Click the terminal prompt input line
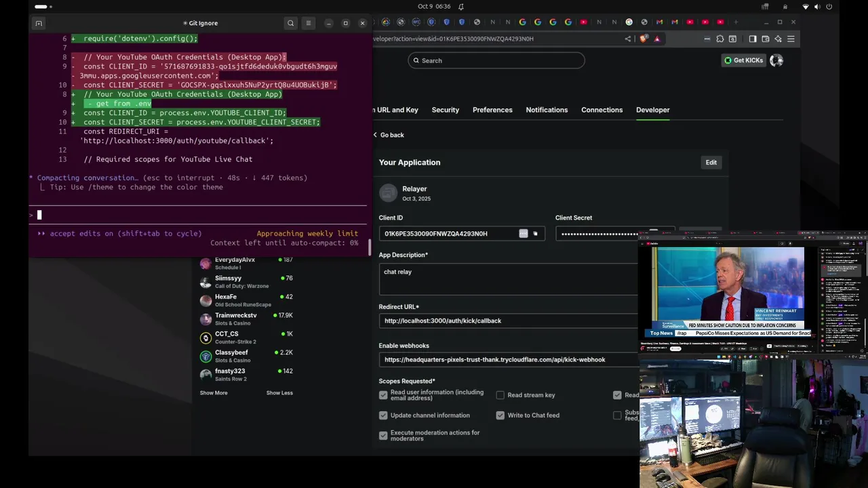This screenshot has height=488, width=868. [x=198, y=215]
